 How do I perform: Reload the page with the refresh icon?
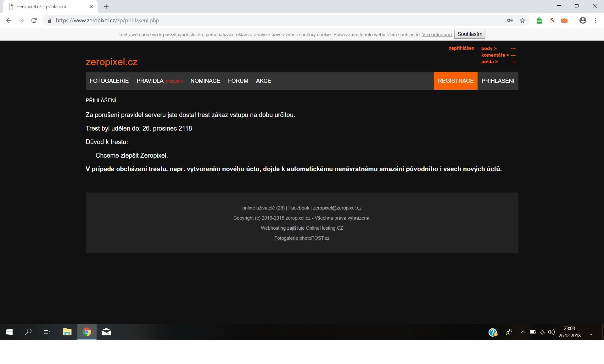[x=34, y=20]
